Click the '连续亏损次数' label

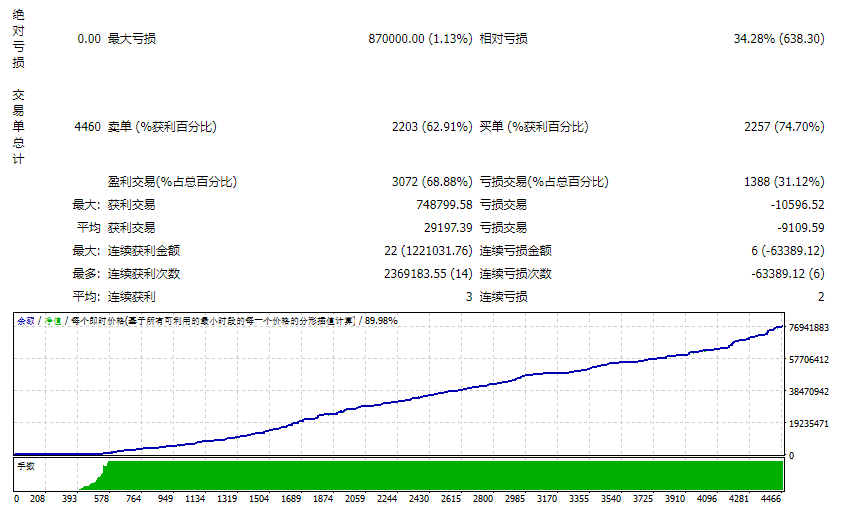pyautogui.click(x=515, y=274)
